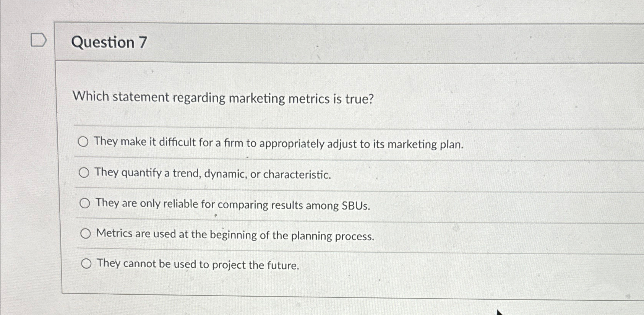Click the answer text about quantifying a trend
The width and height of the screenshot is (644, 315).
pyautogui.click(x=213, y=174)
